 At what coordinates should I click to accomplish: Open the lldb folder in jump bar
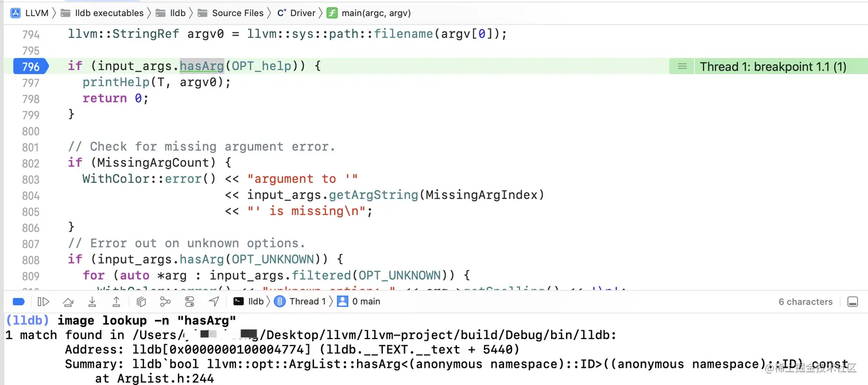pyautogui.click(x=170, y=13)
